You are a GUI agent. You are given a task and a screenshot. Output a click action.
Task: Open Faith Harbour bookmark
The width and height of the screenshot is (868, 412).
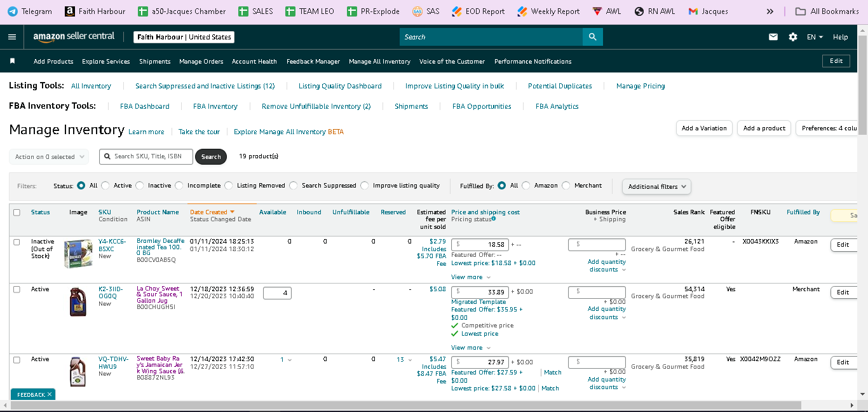point(95,11)
